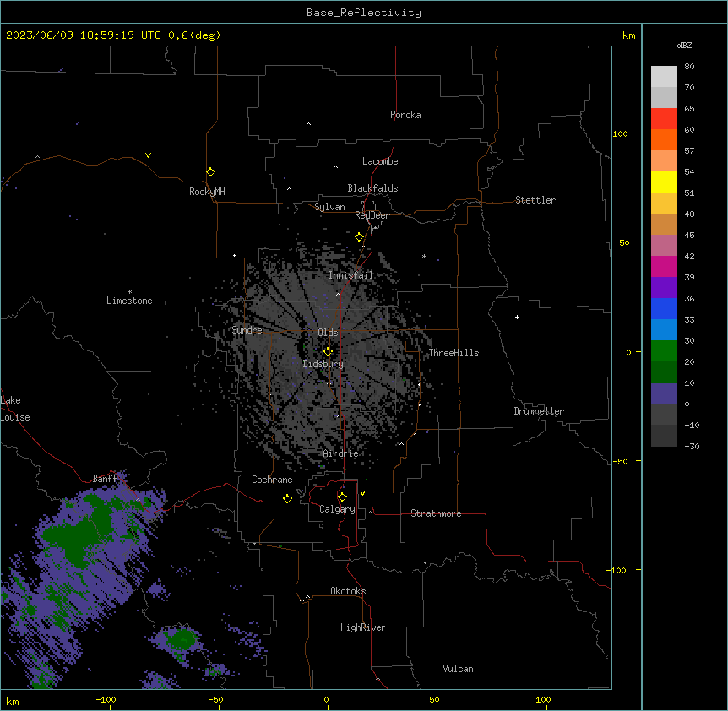Screen dimensions: 728x711
Task: Choose the slate purple 10–0 dBZ swatch
Action: click(x=664, y=393)
